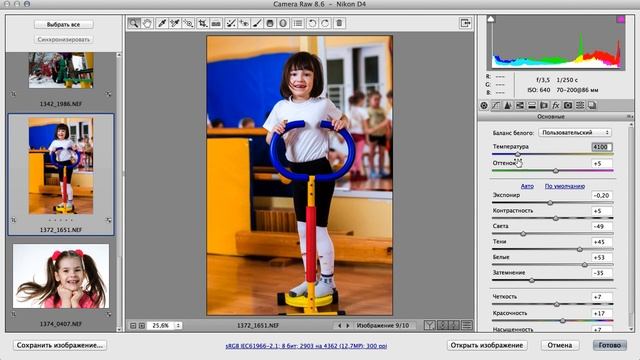
Task: Swap before and after settings
Action: (442, 325)
